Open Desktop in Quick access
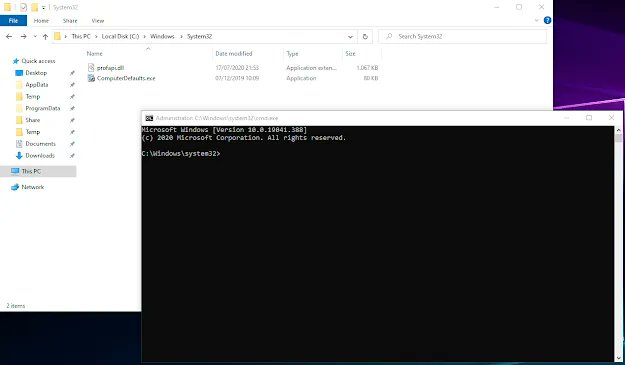The height and width of the screenshot is (365, 625). click(x=36, y=73)
